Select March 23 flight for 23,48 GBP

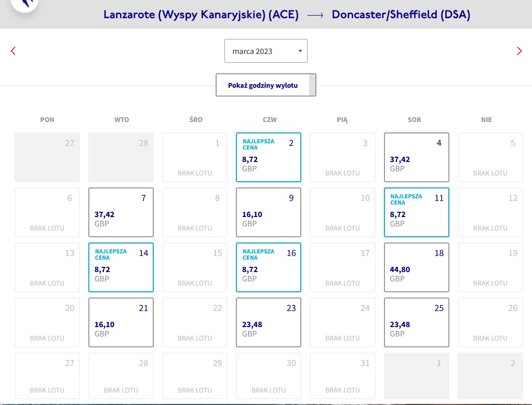coord(269,322)
